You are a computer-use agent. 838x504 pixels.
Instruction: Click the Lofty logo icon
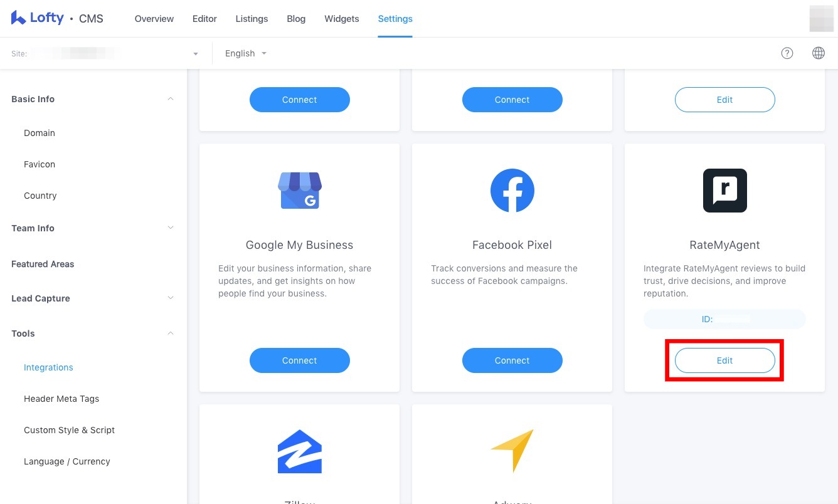pos(18,18)
